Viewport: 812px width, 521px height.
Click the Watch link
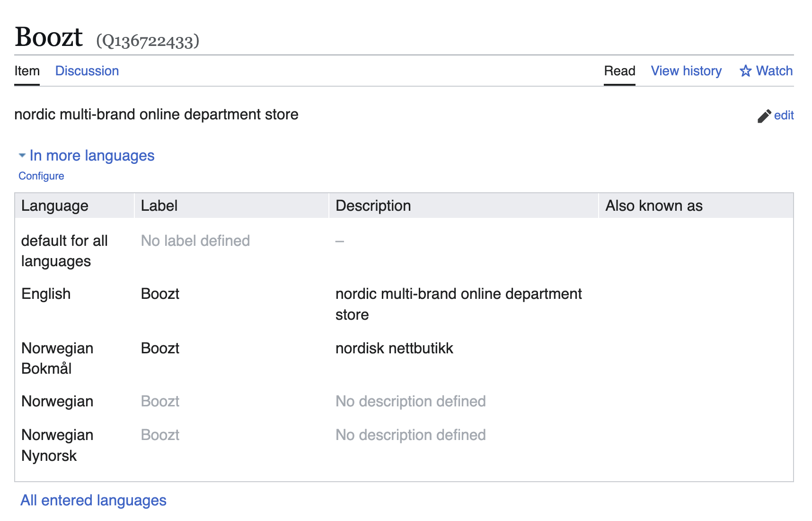tap(774, 71)
